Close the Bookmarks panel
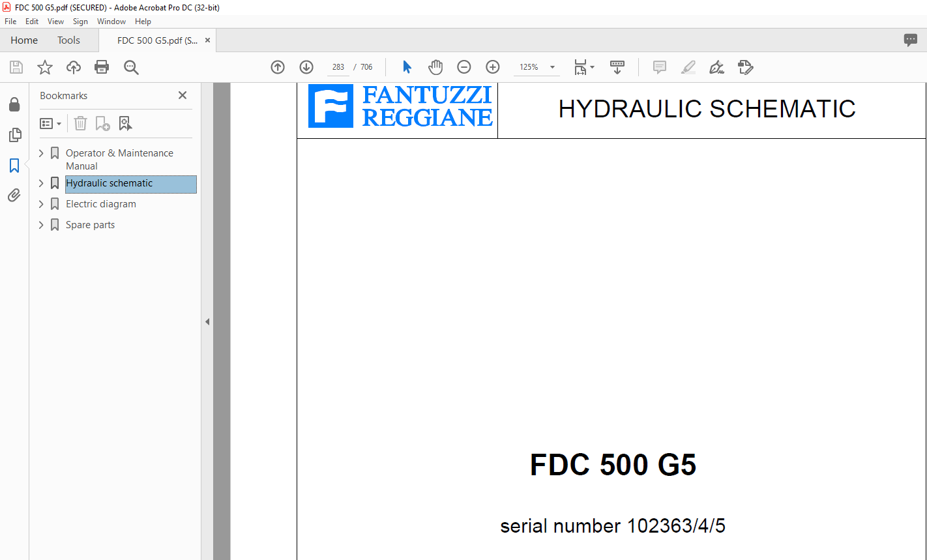The width and height of the screenshot is (927, 560). tap(183, 95)
